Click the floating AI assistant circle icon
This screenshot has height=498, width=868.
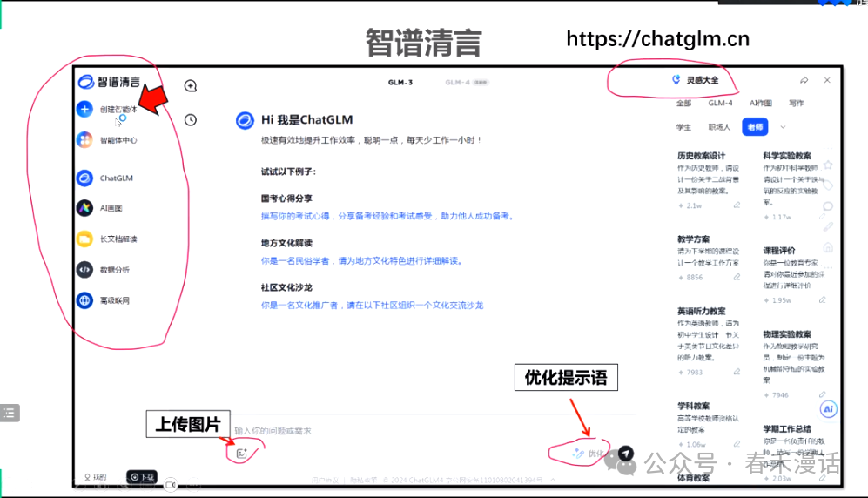828,409
